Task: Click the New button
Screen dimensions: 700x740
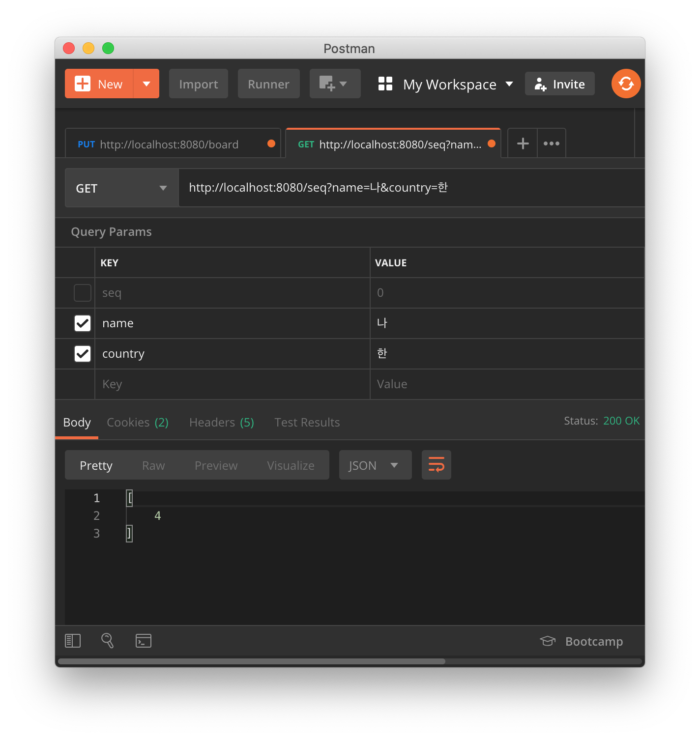Action: tap(99, 84)
